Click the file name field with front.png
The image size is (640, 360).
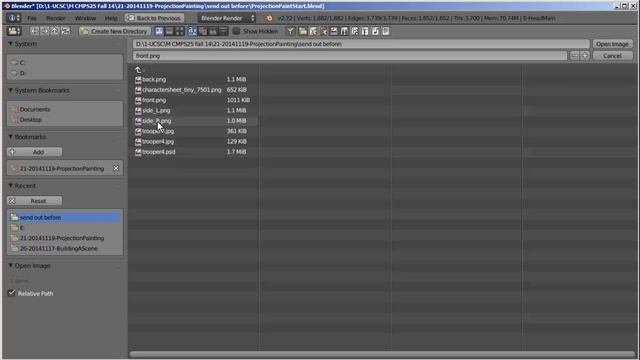click(x=350, y=56)
